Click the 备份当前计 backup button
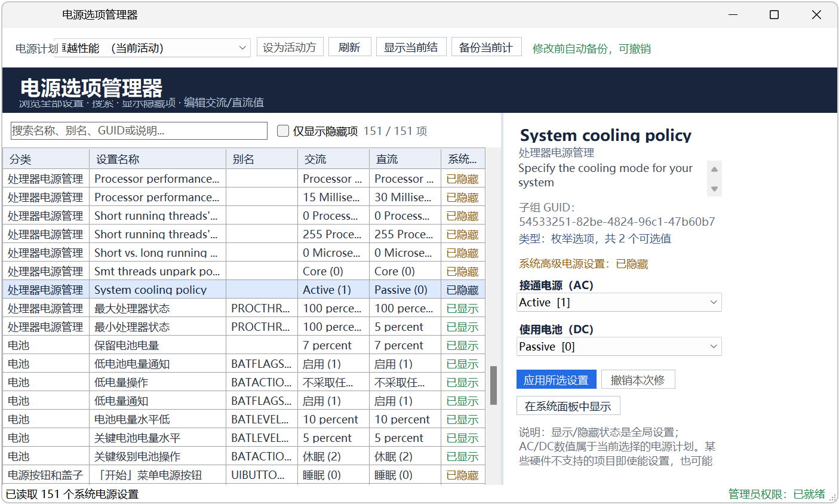The width and height of the screenshot is (839, 504). point(486,47)
